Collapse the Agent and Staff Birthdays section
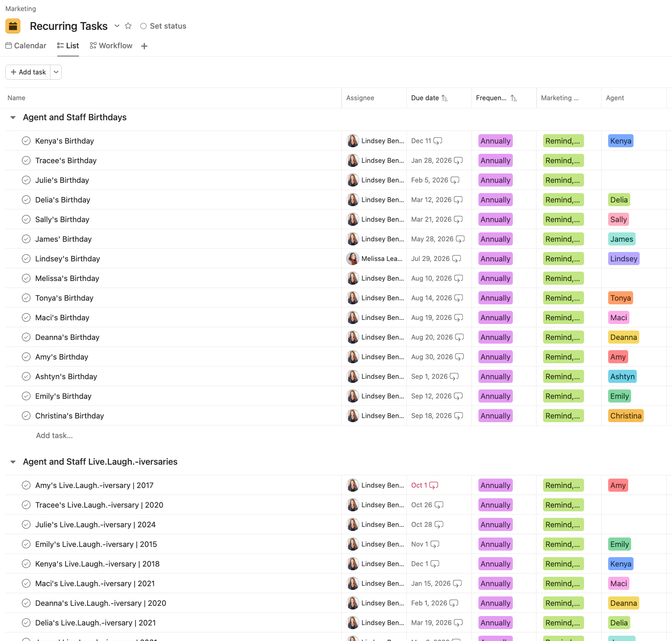The image size is (672, 641). pyautogui.click(x=13, y=117)
